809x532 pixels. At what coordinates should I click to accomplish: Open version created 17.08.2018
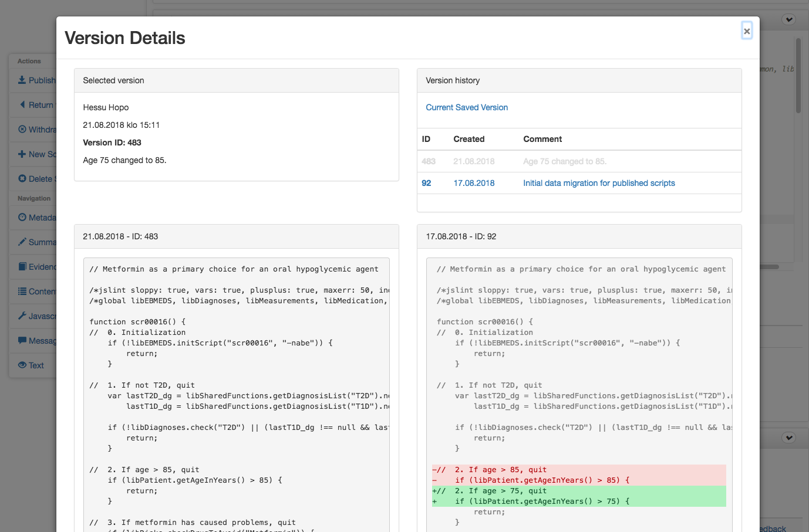[x=474, y=183]
